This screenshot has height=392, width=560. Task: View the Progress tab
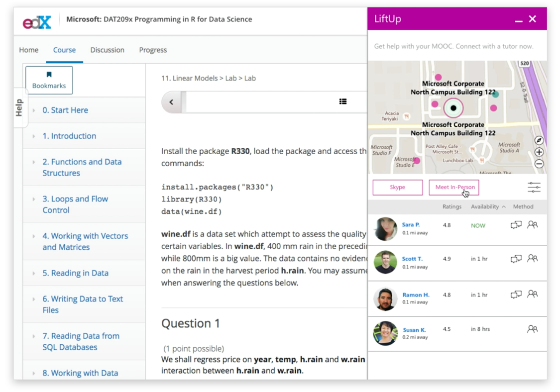pyautogui.click(x=153, y=50)
